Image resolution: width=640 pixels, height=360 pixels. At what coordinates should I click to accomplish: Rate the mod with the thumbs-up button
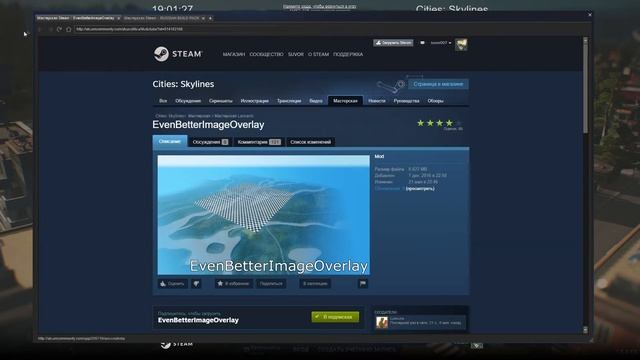click(x=173, y=284)
